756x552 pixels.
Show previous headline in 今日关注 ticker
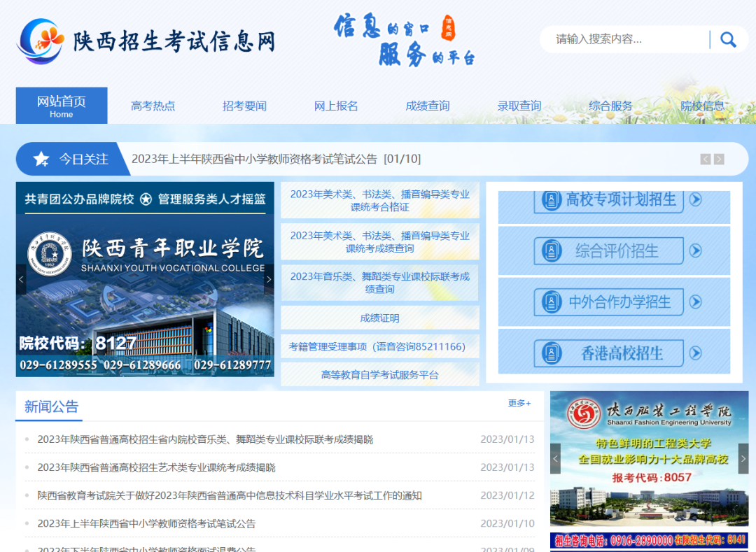point(706,160)
